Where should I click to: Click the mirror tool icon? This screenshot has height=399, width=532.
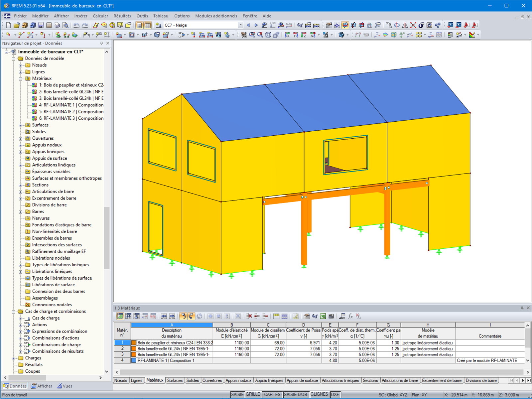point(405,25)
